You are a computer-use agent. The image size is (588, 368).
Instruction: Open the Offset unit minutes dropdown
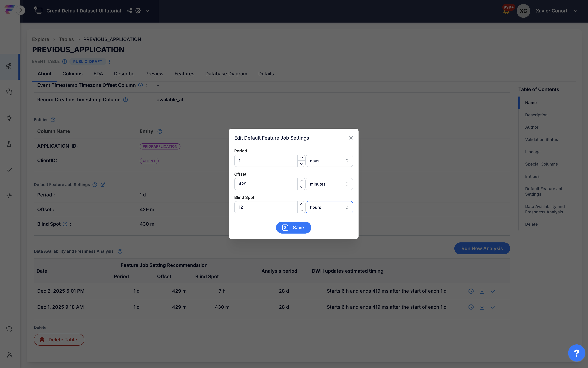329,184
